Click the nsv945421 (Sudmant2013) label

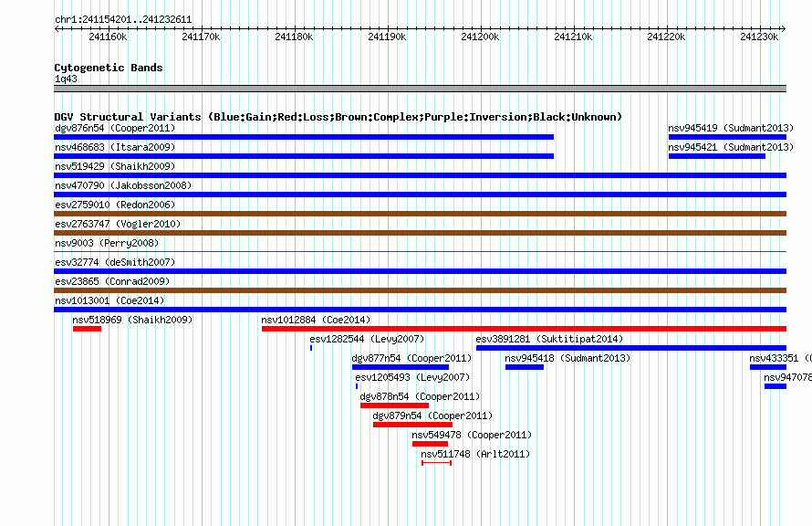[x=731, y=147]
